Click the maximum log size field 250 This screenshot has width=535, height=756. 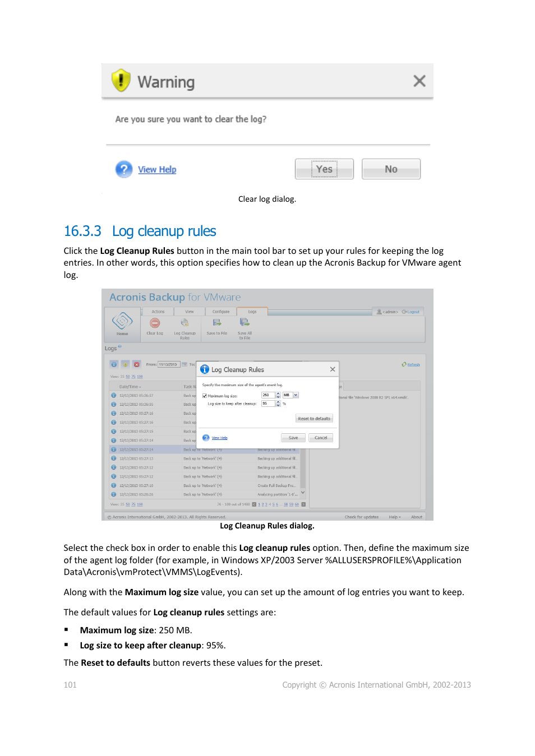click(268, 395)
